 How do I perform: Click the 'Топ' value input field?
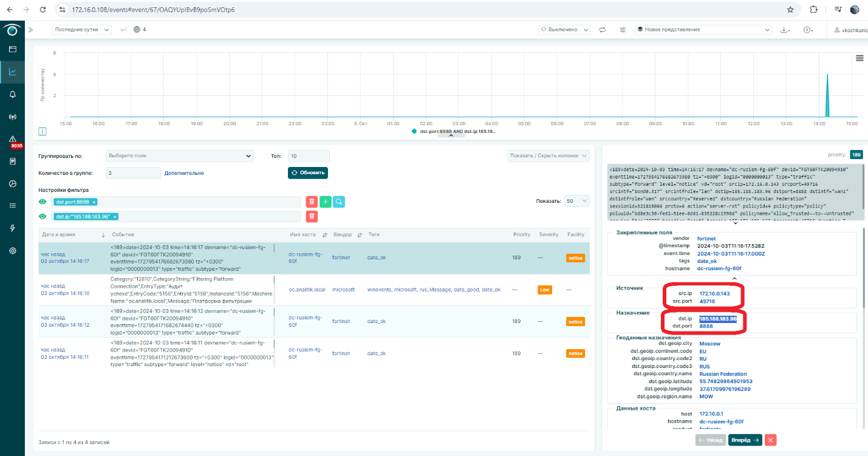[x=309, y=156]
